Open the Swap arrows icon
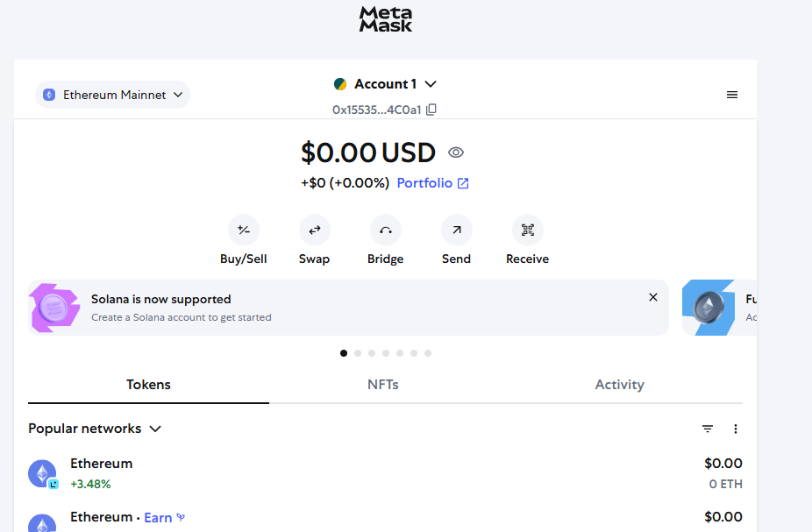The height and width of the screenshot is (532, 812). point(314,230)
